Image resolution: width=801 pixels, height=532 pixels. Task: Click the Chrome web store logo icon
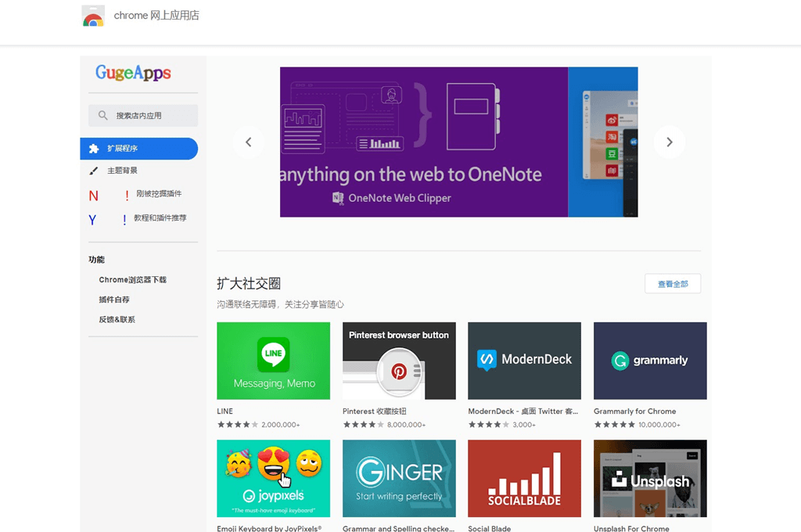point(93,16)
